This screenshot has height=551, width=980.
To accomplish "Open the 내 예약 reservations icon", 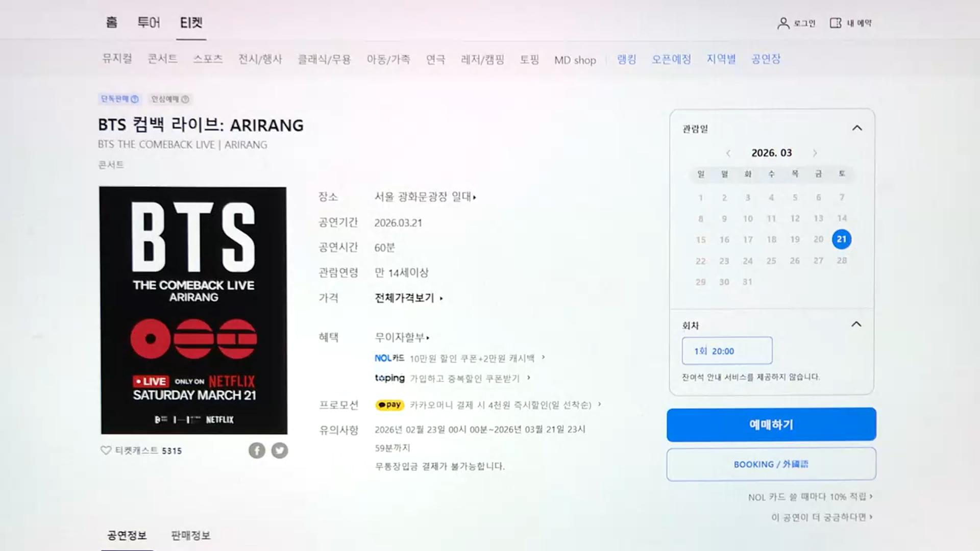I will tap(836, 23).
